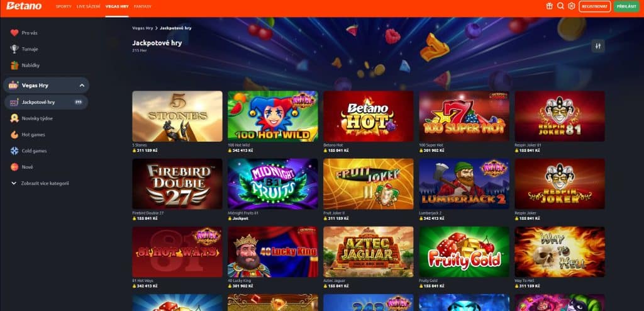Click the search magnifier icon
This screenshot has width=644, height=311.
[x=560, y=6]
